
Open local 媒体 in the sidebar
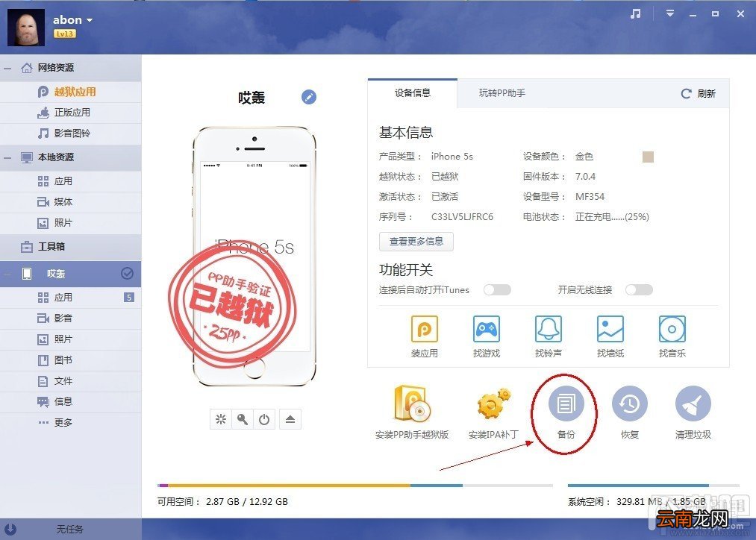point(70,202)
